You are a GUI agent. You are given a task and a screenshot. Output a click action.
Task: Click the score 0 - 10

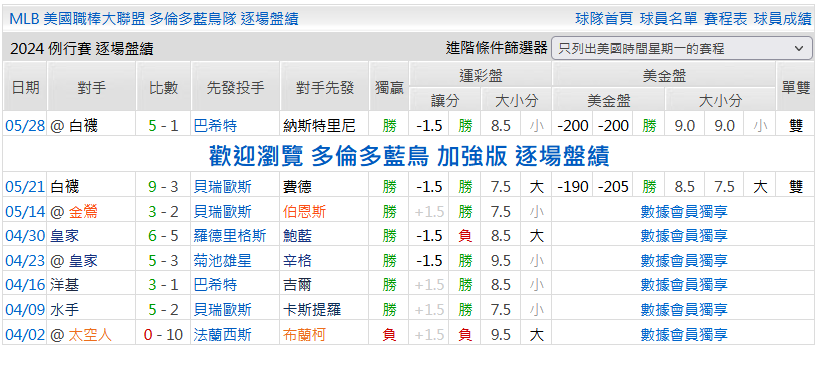tap(163, 335)
